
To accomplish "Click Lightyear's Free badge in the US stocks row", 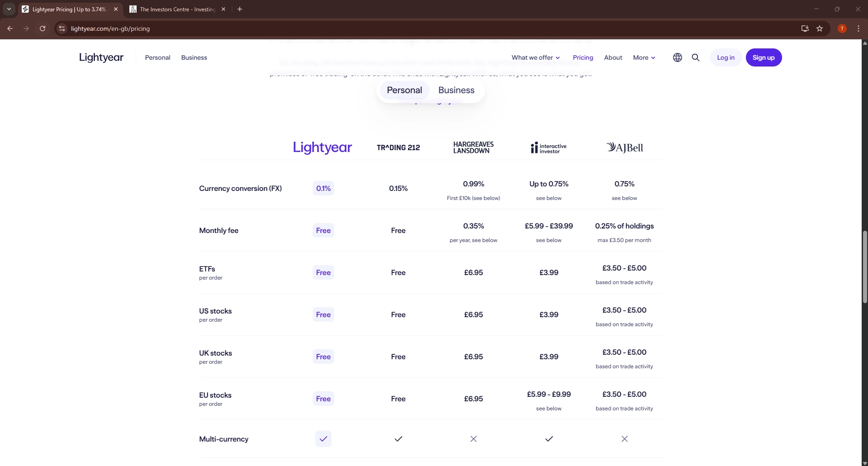I will pyautogui.click(x=323, y=314).
